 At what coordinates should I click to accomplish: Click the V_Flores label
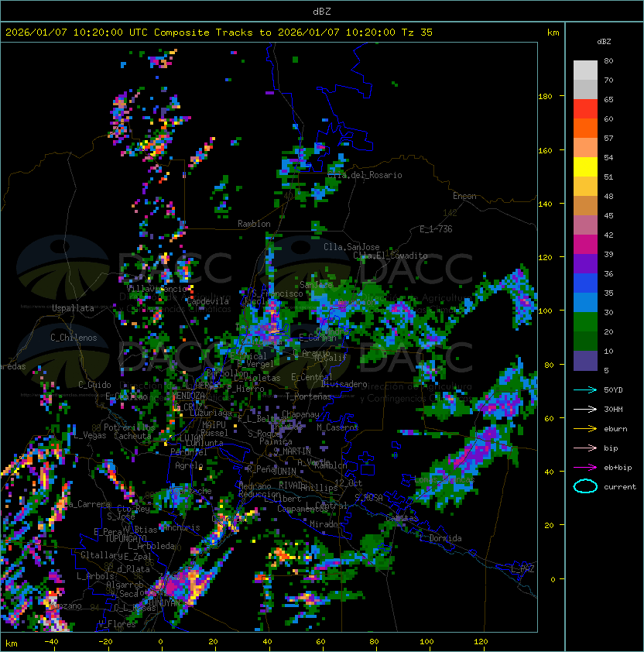tap(117, 624)
